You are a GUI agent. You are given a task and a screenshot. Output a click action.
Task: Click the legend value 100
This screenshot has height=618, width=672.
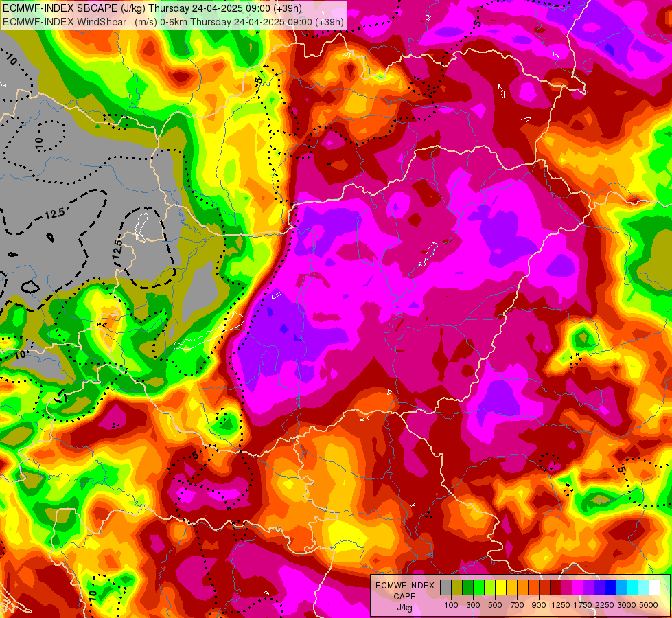451,605
